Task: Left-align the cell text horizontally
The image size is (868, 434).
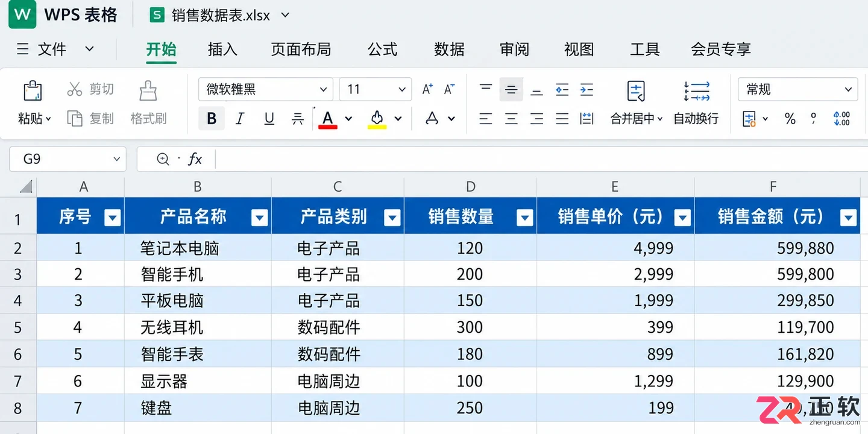Action: click(x=486, y=119)
